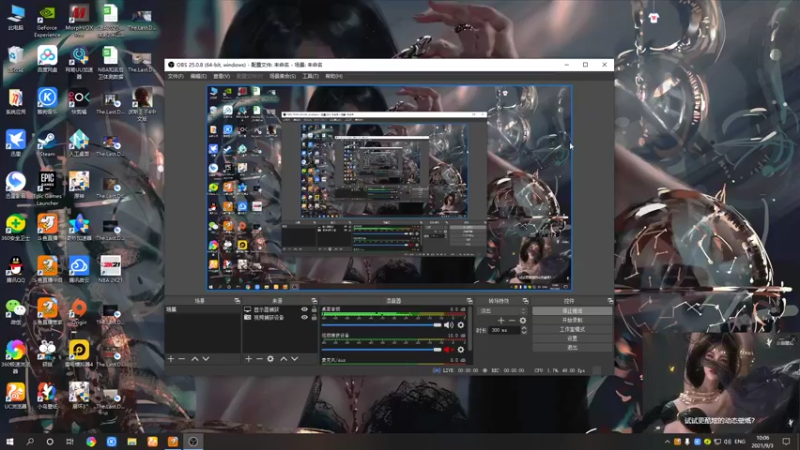Remove the selected scene with the minus icon
The width and height of the screenshot is (800, 450).
[x=182, y=359]
